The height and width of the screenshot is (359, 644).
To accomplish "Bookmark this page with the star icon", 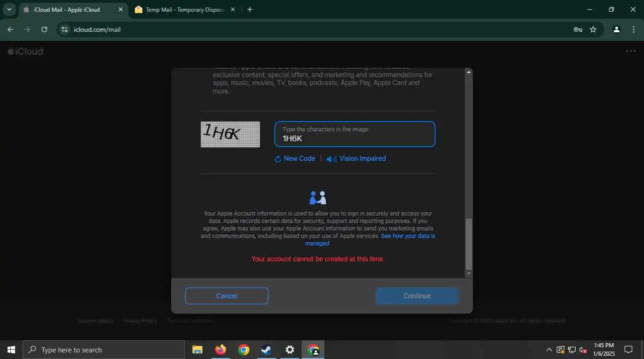I will (593, 29).
